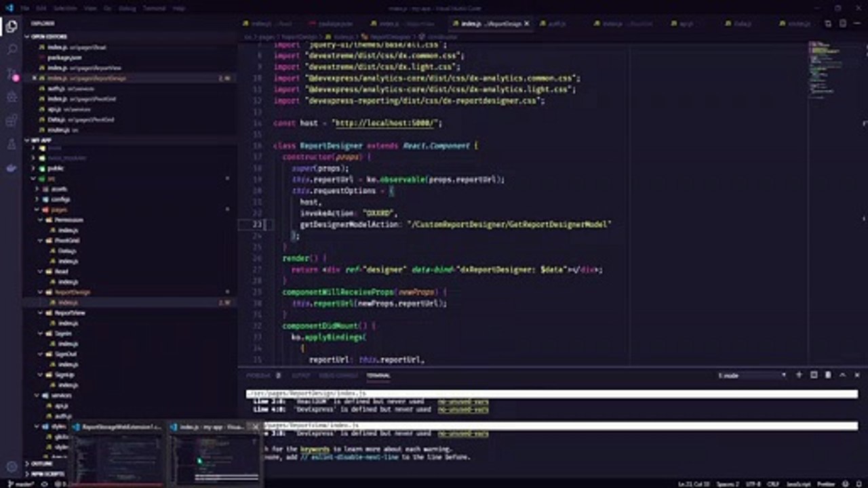Switch to the auth.js editor tab

[557, 24]
